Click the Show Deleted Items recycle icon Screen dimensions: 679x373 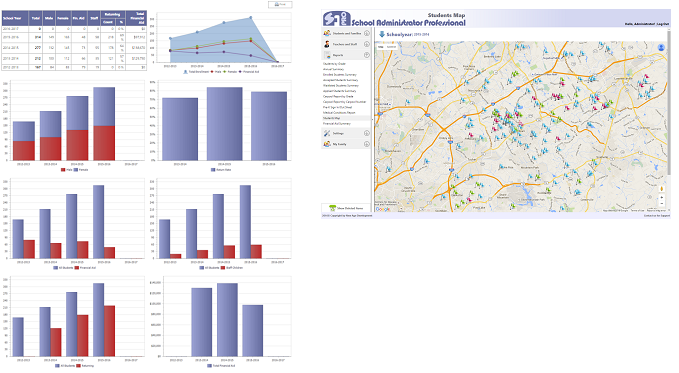point(332,208)
